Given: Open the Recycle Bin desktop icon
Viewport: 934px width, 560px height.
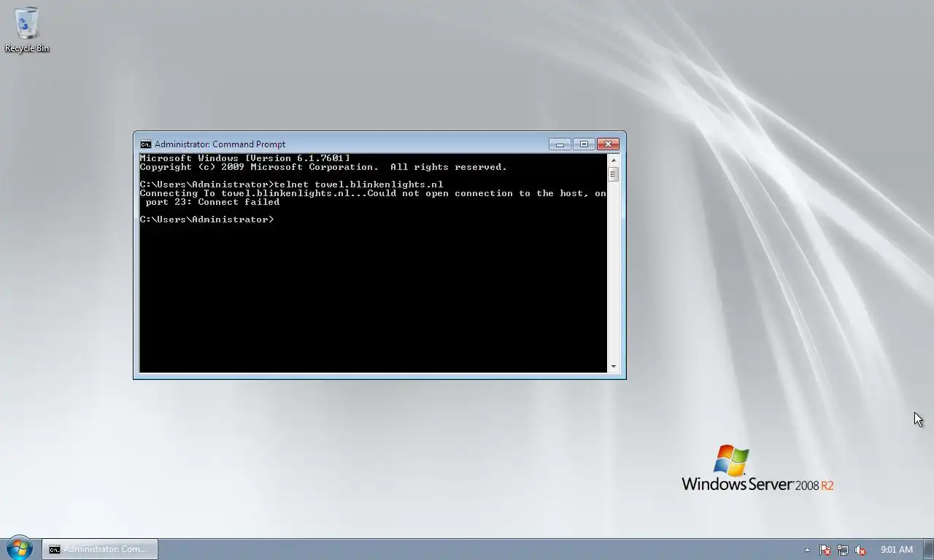Looking at the screenshot, I should 27,31.
